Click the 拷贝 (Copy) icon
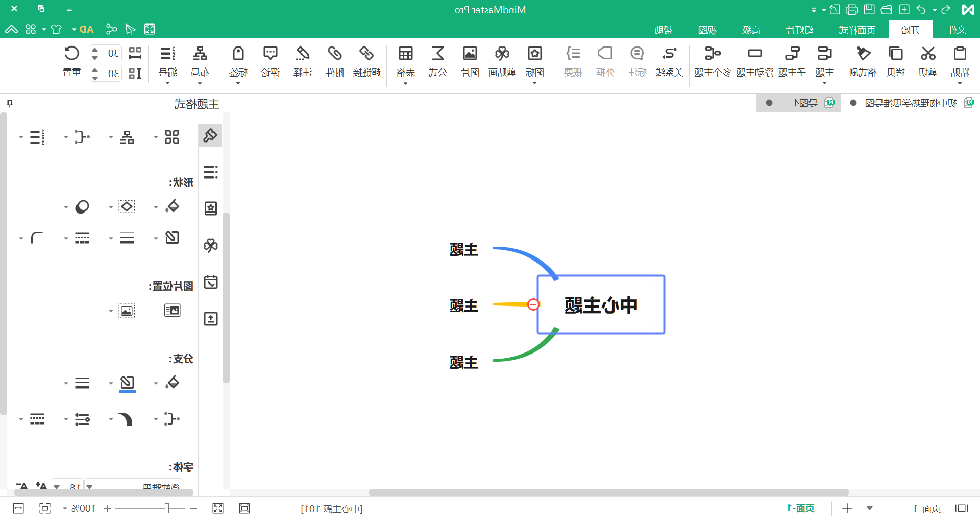The width and height of the screenshot is (980, 518). tap(896, 54)
